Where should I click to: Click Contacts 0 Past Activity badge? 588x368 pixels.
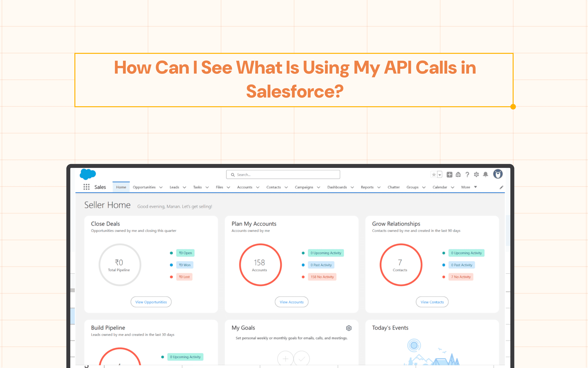tap(462, 265)
